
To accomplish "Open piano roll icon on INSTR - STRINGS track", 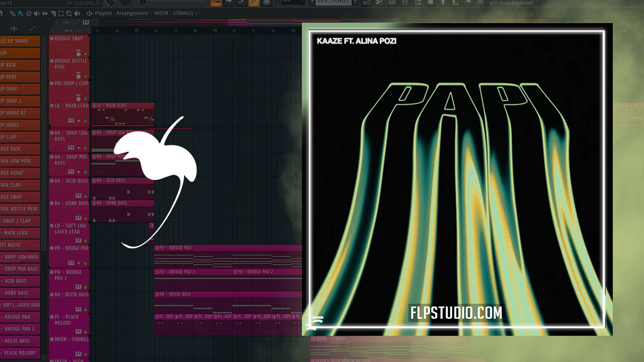I will (78, 353).
